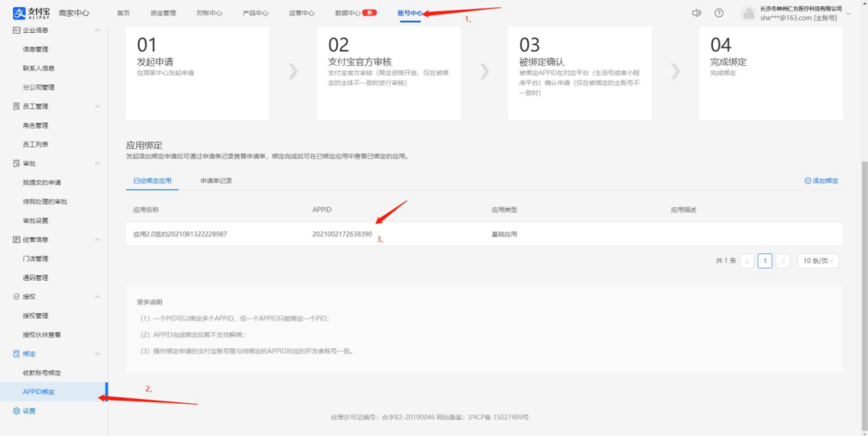
Task: Click the she***@163.com account name
Action: 798,18
